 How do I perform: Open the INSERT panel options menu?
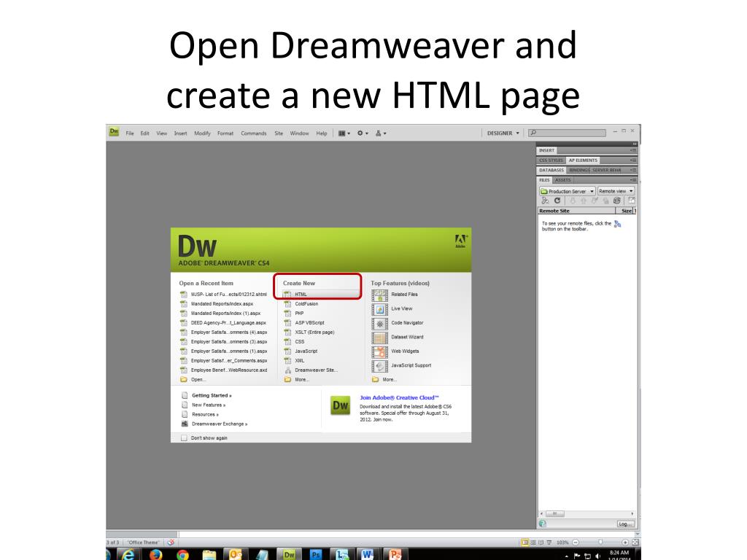(x=632, y=150)
